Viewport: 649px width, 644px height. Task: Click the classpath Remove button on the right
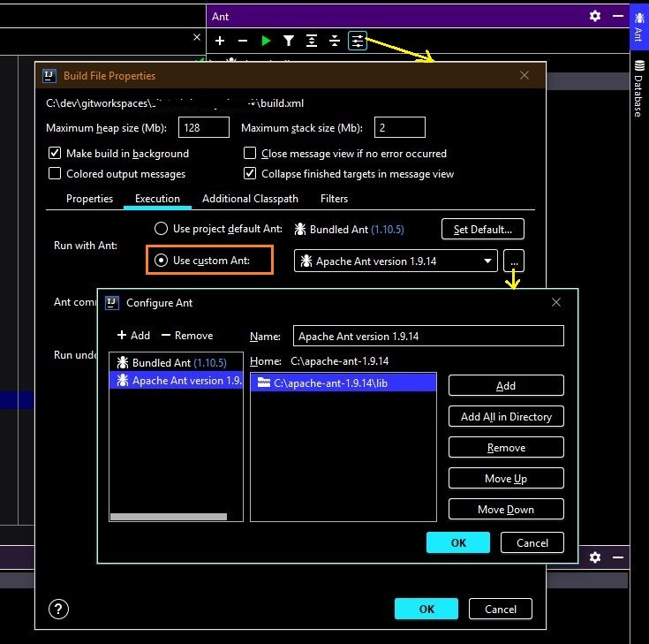click(x=506, y=447)
